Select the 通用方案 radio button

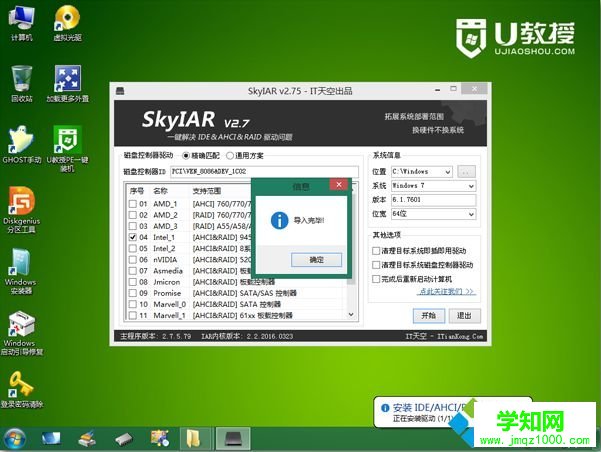click(x=230, y=156)
